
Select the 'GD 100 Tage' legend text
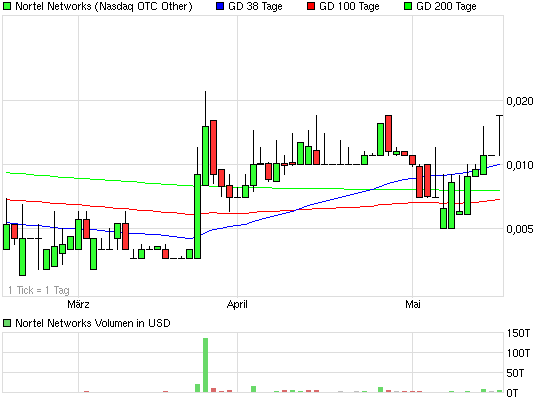[x=349, y=6]
